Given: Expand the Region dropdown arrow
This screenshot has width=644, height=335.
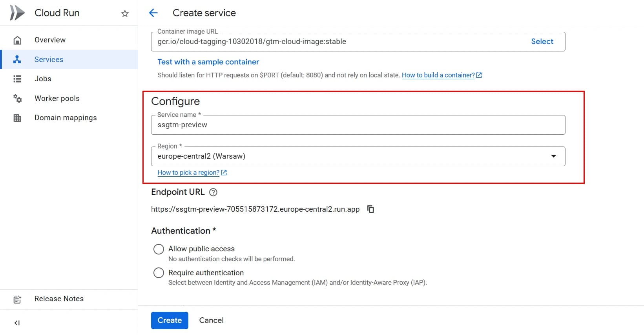Looking at the screenshot, I should (553, 156).
